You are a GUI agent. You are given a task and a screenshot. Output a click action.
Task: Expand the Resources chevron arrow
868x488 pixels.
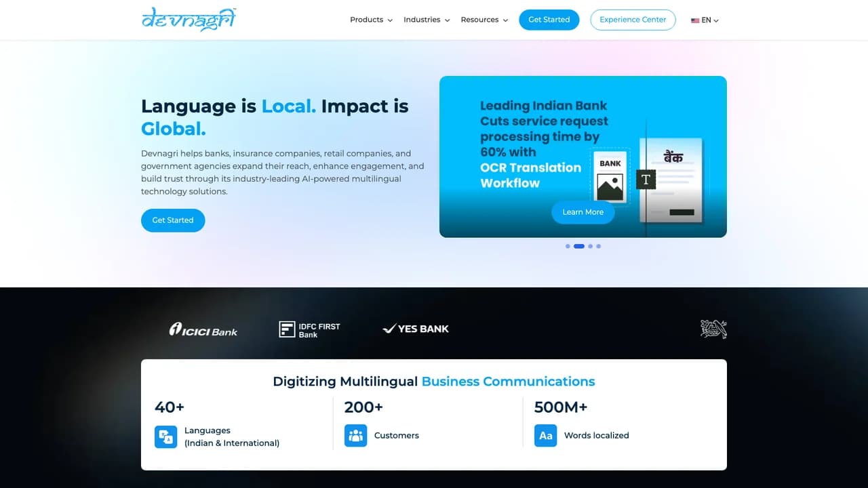click(x=505, y=20)
